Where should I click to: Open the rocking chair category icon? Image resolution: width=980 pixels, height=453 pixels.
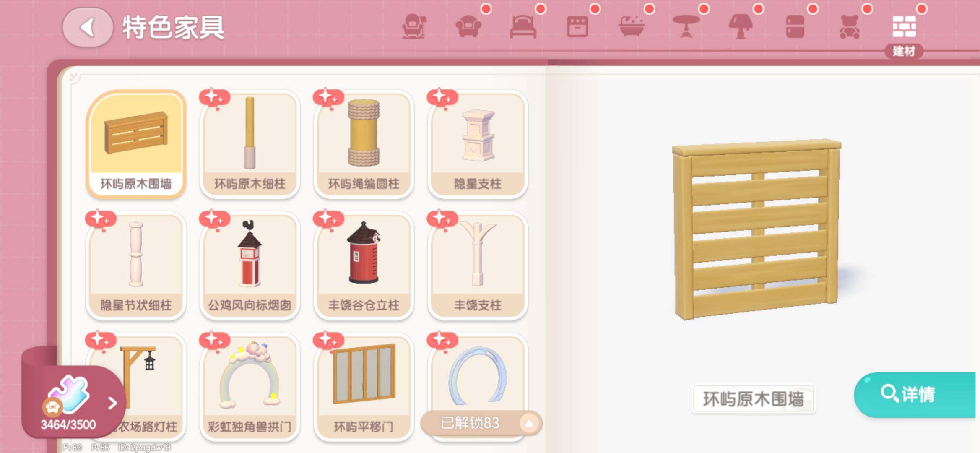[x=414, y=27]
